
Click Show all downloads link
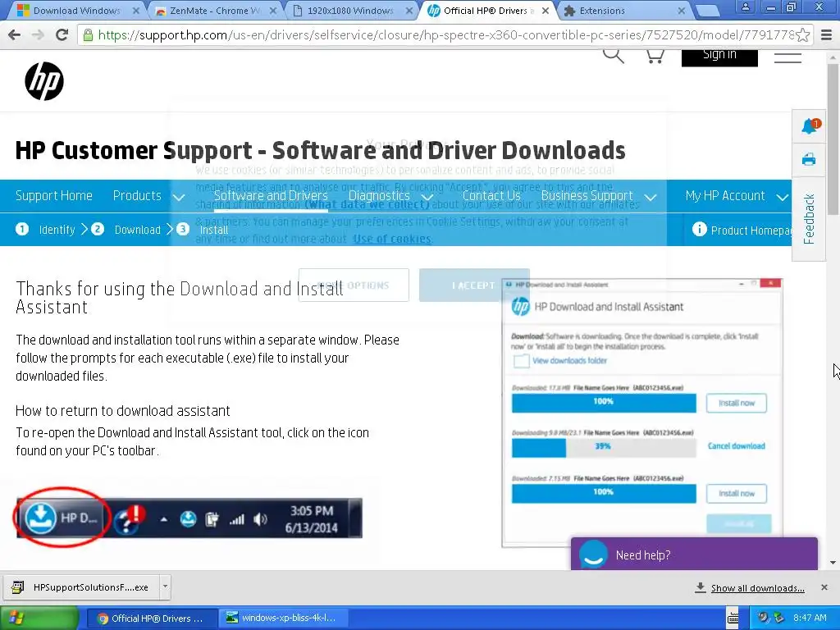point(757,588)
